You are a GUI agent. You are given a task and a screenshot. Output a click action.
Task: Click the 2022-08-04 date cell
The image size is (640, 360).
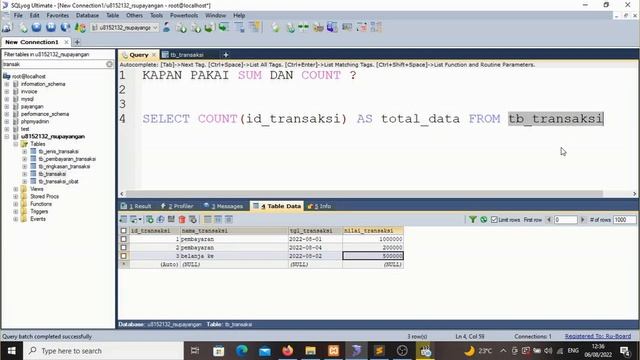click(x=315, y=248)
